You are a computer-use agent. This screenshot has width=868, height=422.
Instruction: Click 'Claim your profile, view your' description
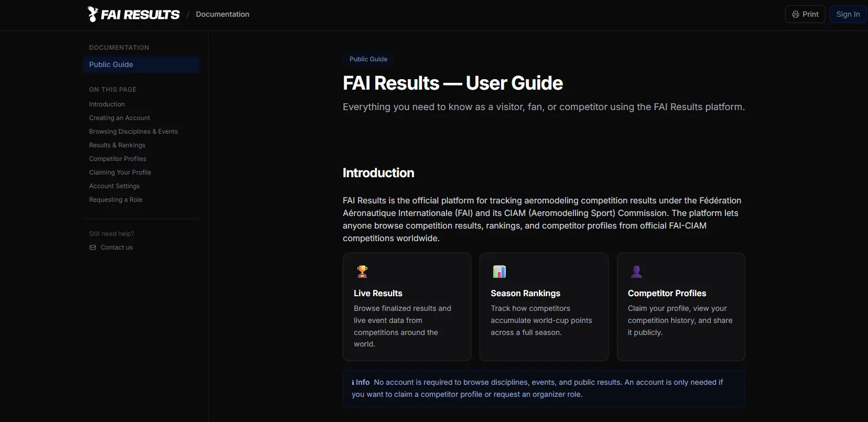point(680,320)
